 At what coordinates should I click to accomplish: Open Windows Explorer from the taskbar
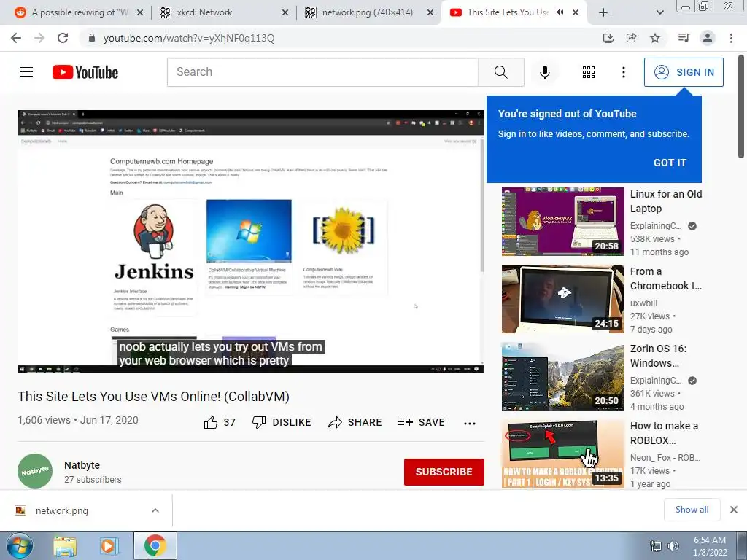tap(64, 547)
